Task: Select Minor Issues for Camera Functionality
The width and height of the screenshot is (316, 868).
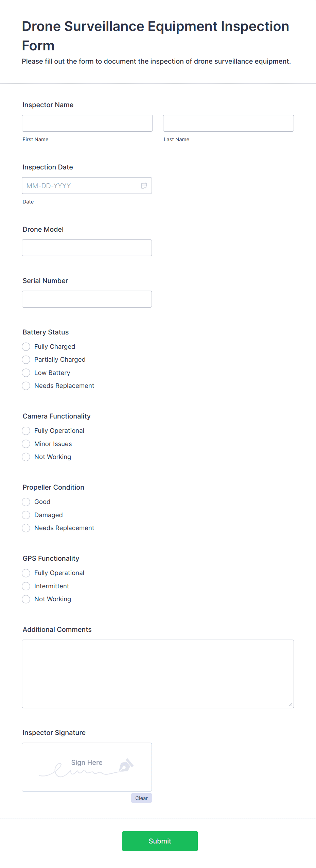Action: pos(26,444)
